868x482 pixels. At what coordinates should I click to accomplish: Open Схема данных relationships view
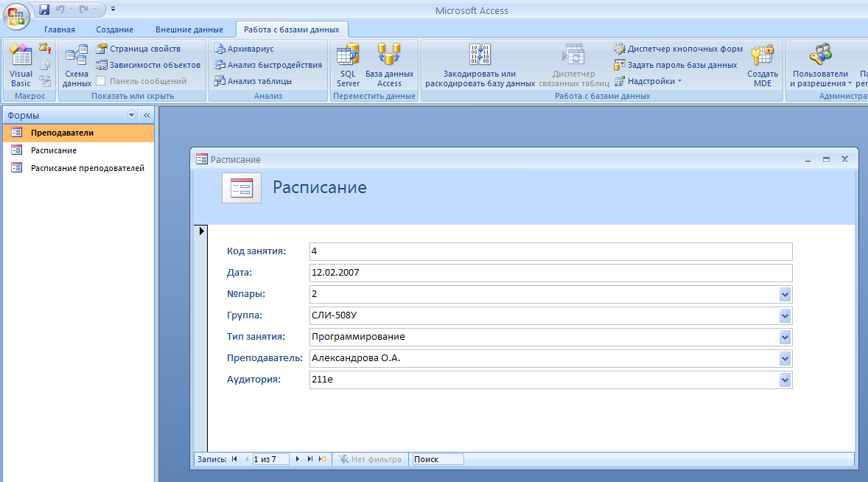pos(77,66)
